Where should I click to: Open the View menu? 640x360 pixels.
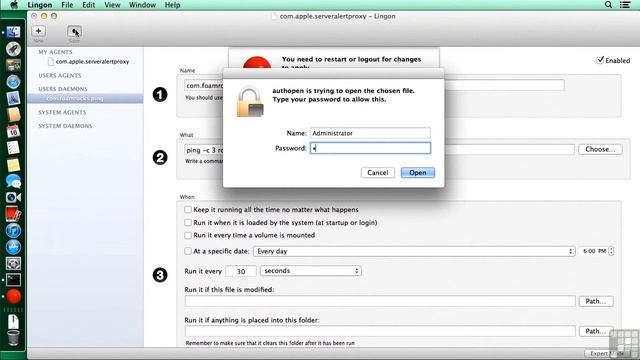pyautogui.click(x=112, y=5)
